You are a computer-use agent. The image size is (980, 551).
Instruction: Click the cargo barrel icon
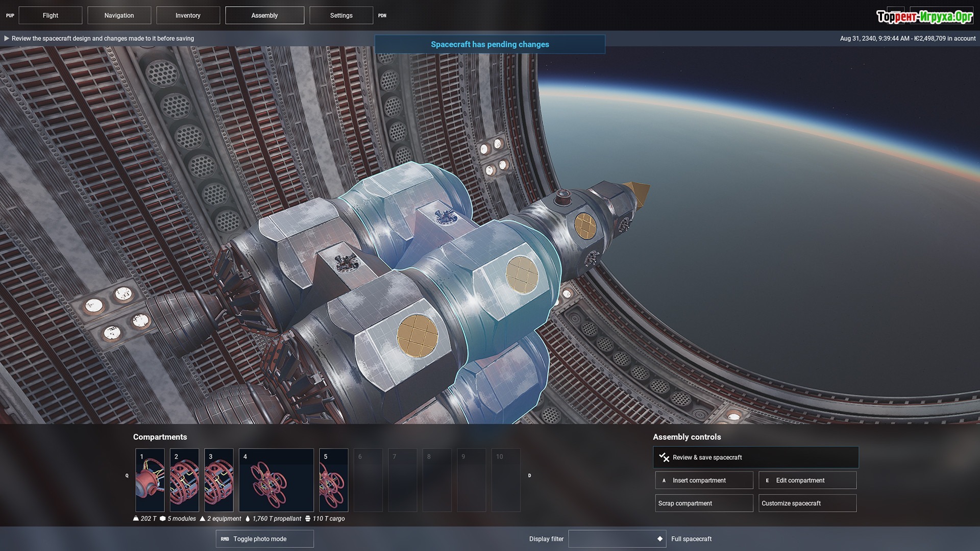pyautogui.click(x=308, y=518)
